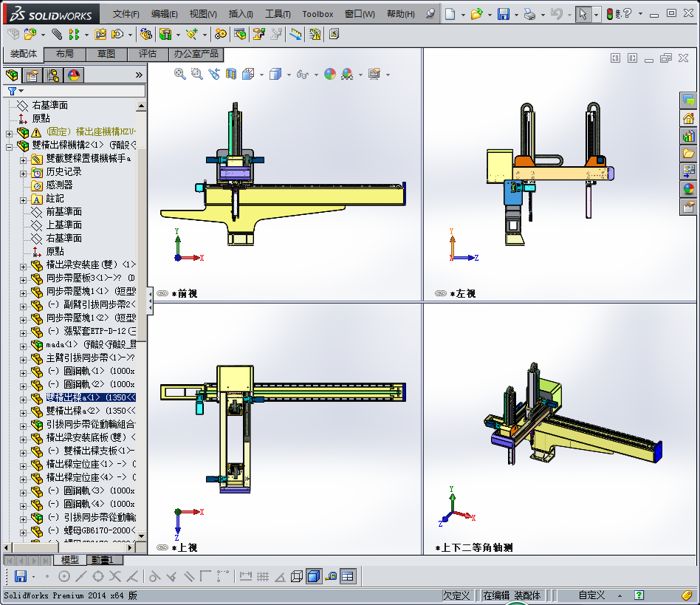Screen dimensions: 700x605
Task: Open View Palette in task pane
Action: [x=688, y=171]
